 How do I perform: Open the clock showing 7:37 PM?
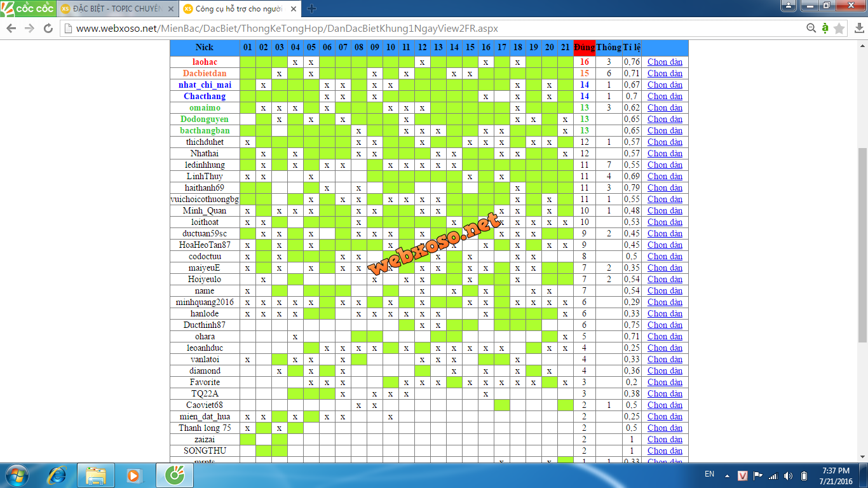pyautogui.click(x=836, y=475)
